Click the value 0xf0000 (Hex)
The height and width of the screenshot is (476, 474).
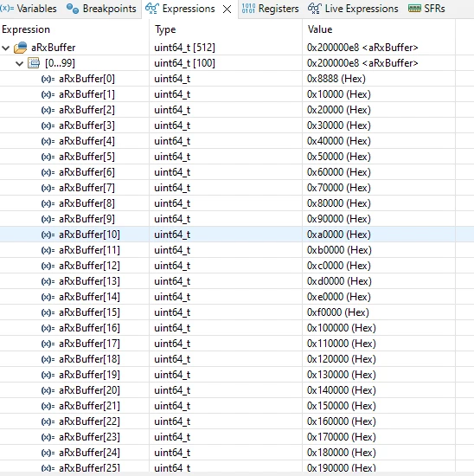pyautogui.click(x=338, y=312)
